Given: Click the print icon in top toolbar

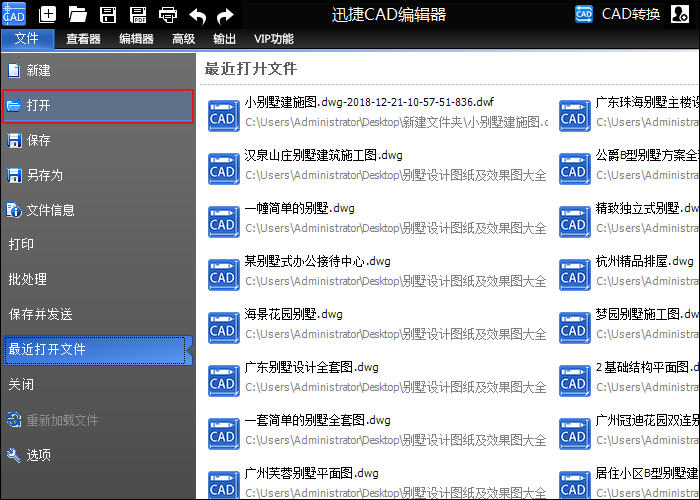Looking at the screenshot, I should 168,15.
